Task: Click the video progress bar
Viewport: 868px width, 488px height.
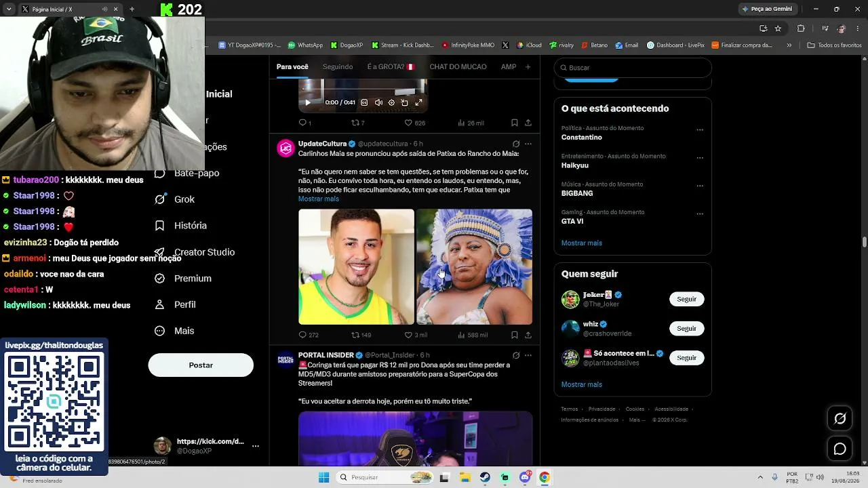Action: tap(363, 90)
